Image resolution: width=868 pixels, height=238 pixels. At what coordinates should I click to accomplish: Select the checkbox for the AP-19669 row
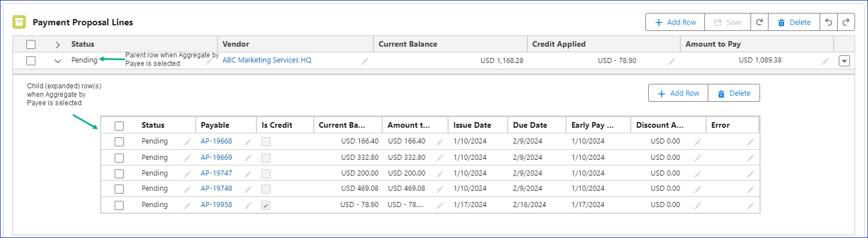coord(119,158)
